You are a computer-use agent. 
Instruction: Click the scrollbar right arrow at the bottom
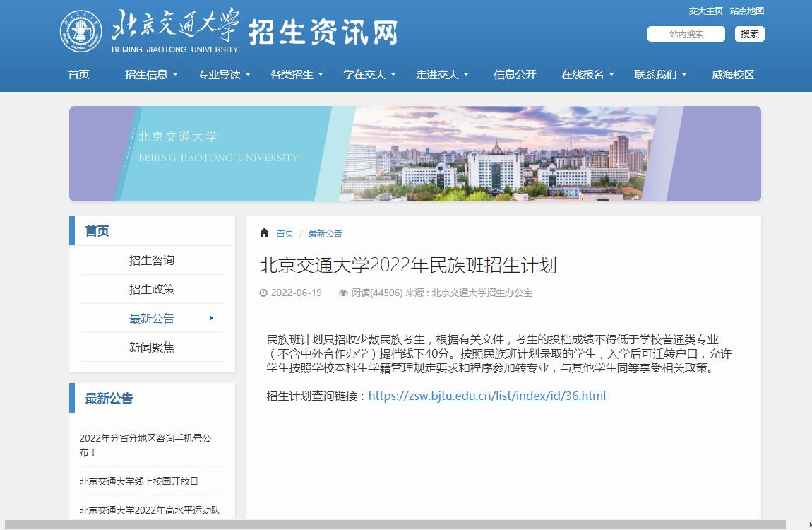click(809, 525)
